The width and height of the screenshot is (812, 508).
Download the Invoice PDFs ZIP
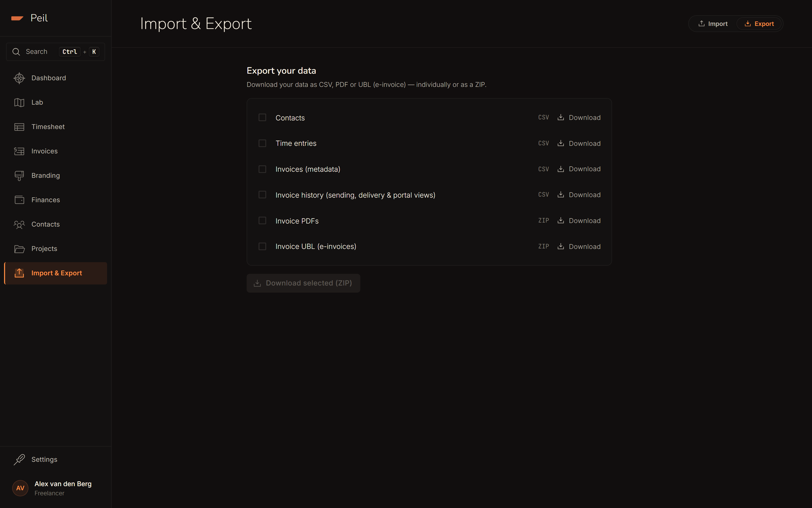tap(579, 221)
